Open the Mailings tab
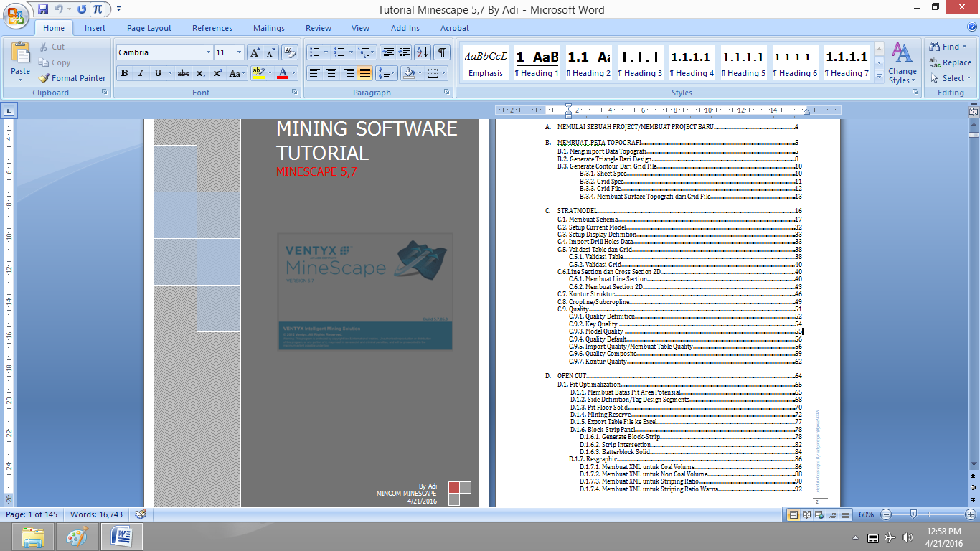The image size is (980, 551). [269, 28]
